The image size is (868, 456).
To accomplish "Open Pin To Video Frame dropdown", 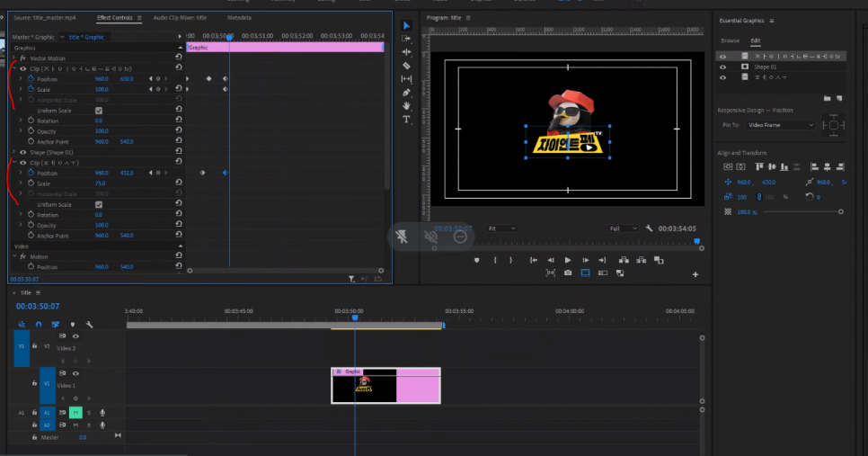I will tap(780, 125).
